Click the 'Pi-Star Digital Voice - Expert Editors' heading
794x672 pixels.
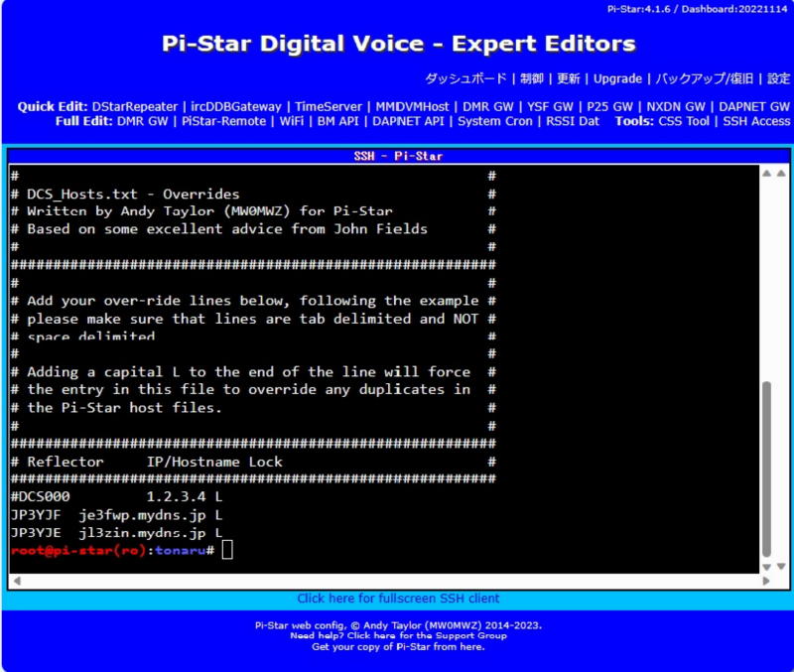399,44
